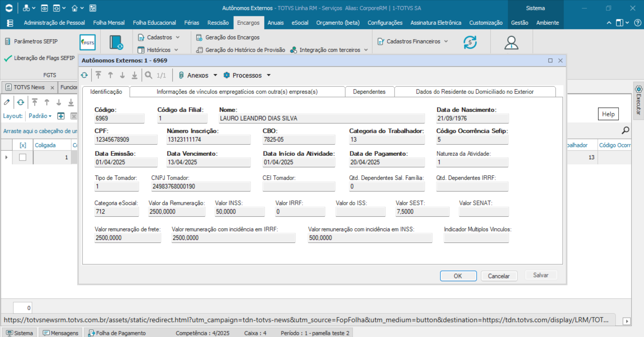Click the [x] select-all column header
Image resolution: width=644 pixels, height=337 pixels.
(x=23, y=145)
